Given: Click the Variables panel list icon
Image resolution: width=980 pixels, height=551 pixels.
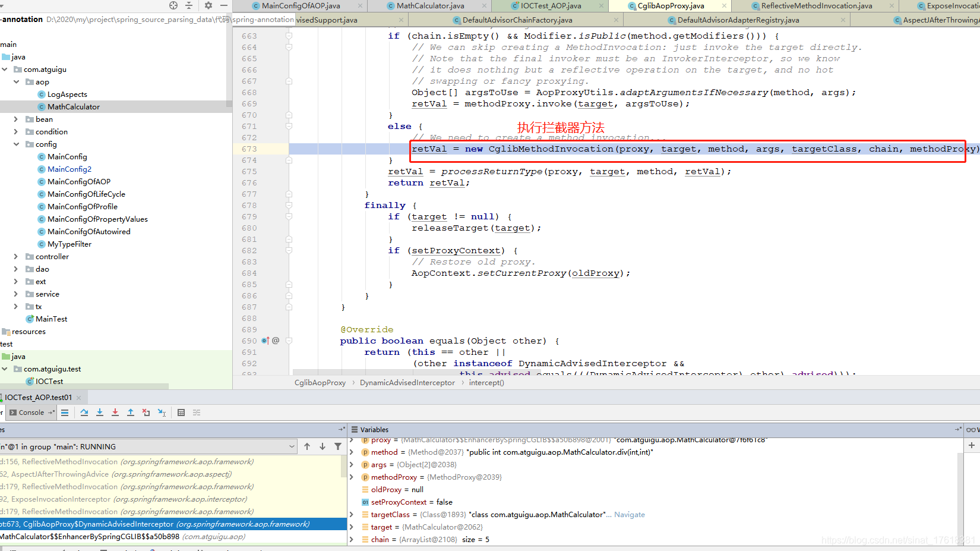Looking at the screenshot, I should (355, 430).
